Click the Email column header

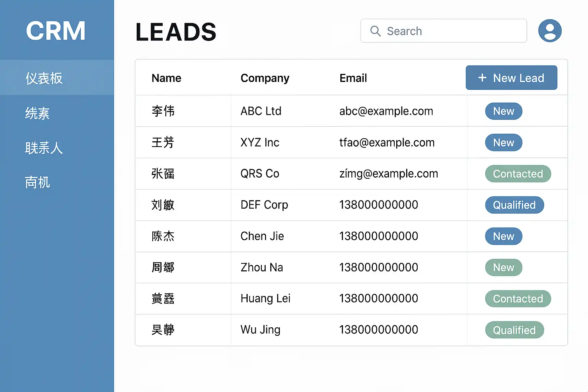tap(353, 78)
